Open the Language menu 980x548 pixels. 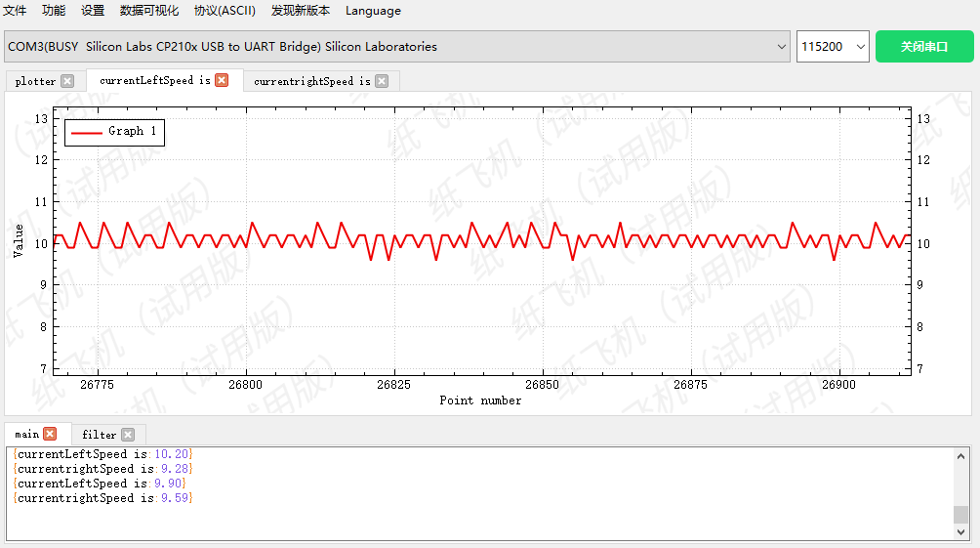(x=373, y=11)
